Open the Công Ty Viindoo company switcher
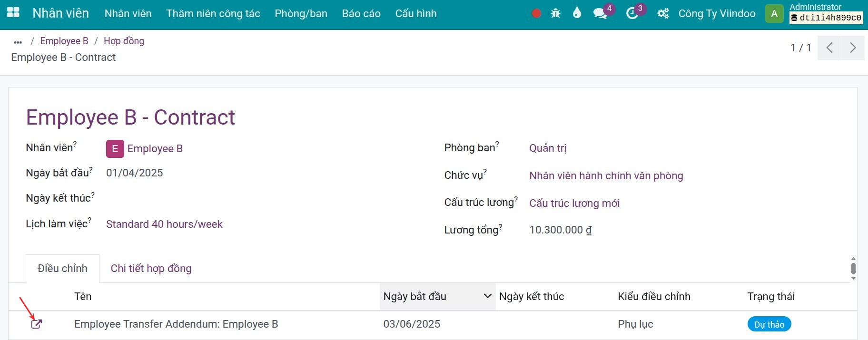 717,13
